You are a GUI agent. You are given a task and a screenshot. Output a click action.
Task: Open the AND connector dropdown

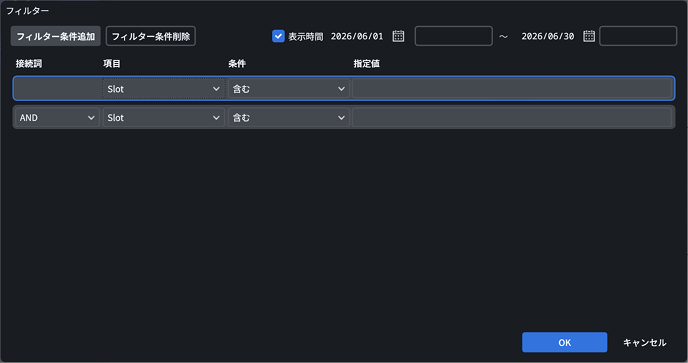coord(57,118)
